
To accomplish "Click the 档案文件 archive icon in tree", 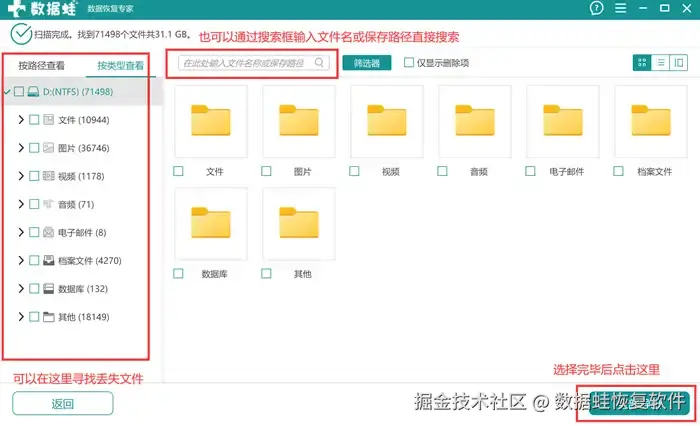I will (48, 260).
